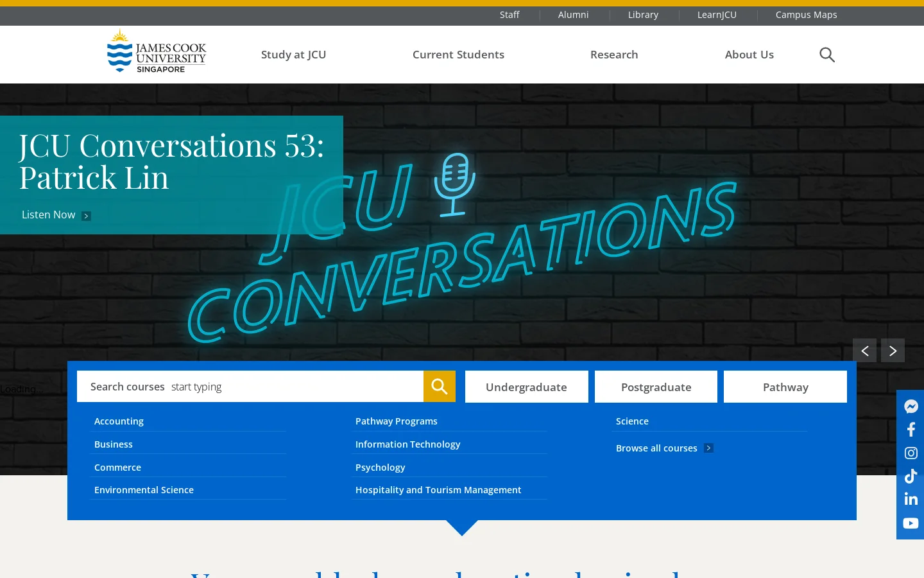Open the TikTok icon
This screenshot has height=578, width=924.
pos(911,476)
